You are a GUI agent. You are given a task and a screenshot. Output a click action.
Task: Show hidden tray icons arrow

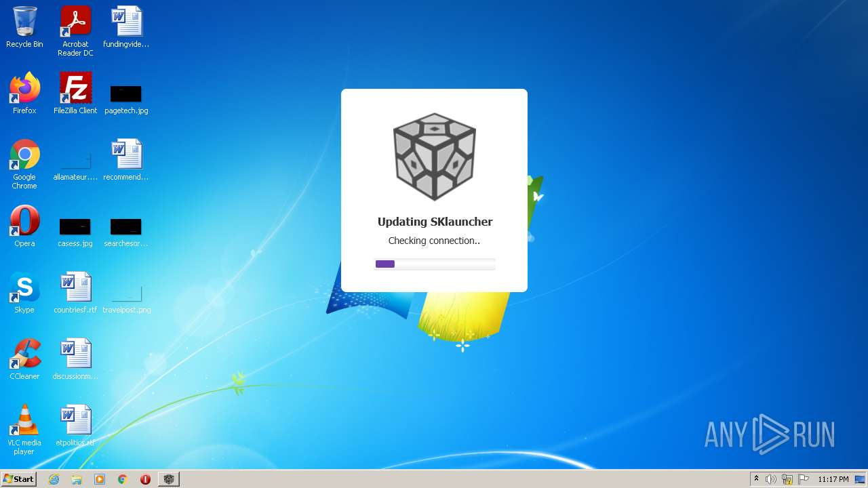[756, 479]
